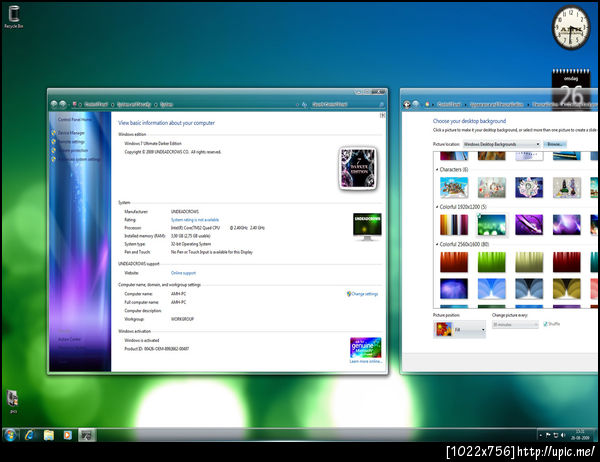Click the volume speaker icon in system tray
Image resolution: width=600 pixels, height=462 pixels.
tap(563, 435)
